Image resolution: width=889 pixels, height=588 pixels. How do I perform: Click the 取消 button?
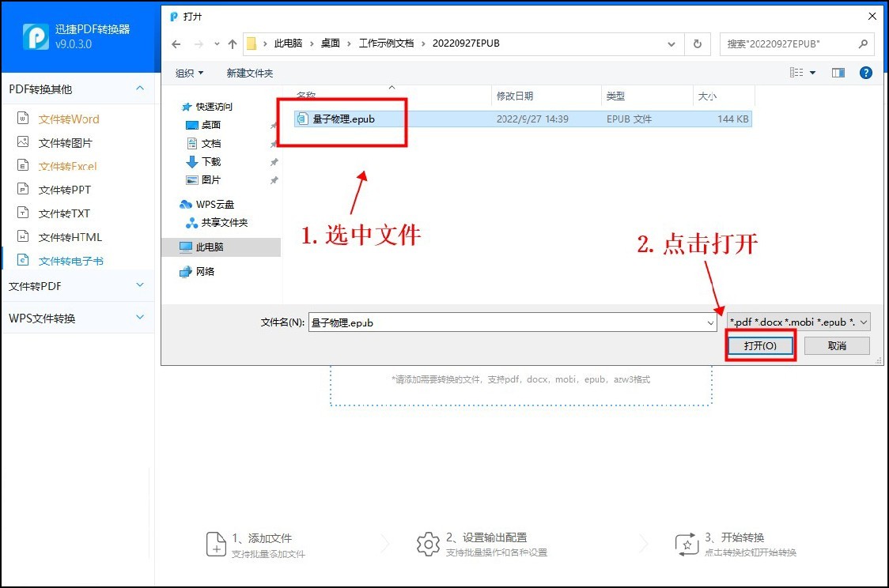click(836, 345)
